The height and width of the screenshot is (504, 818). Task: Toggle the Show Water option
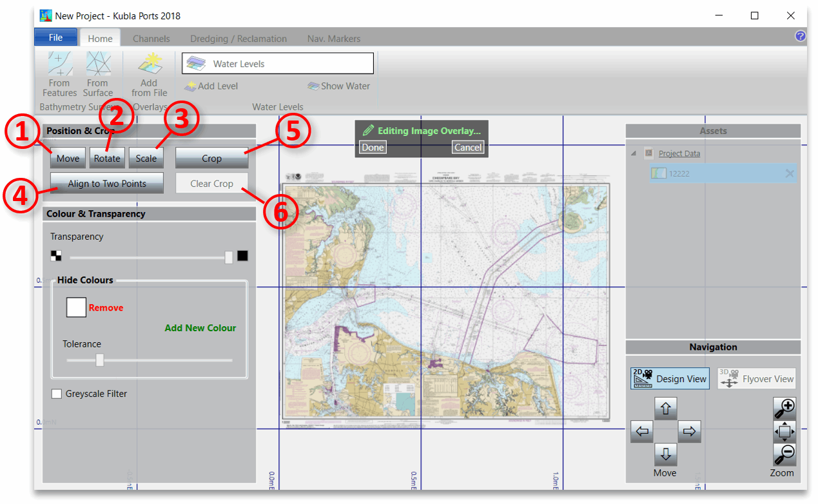pyautogui.click(x=339, y=86)
